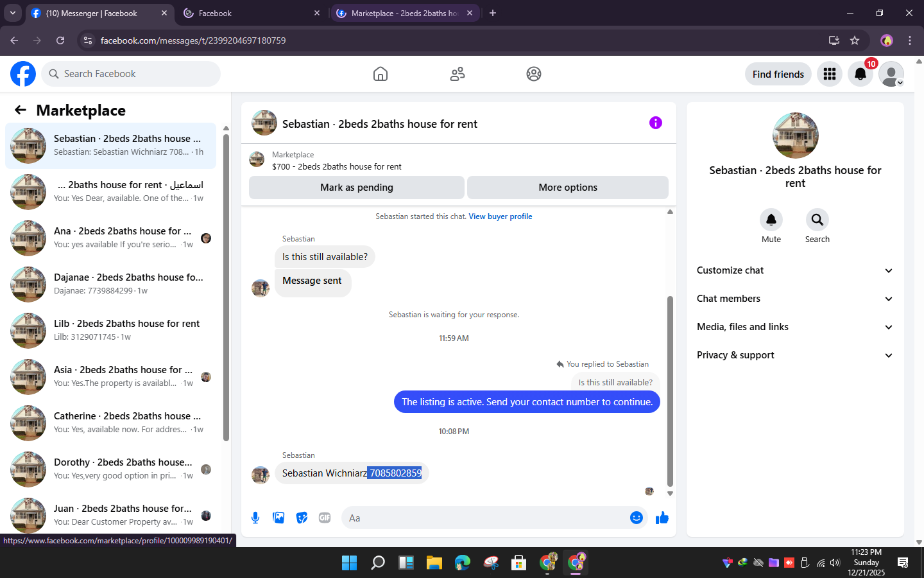Attach a photo with the image icon
The height and width of the screenshot is (578, 924).
click(278, 518)
